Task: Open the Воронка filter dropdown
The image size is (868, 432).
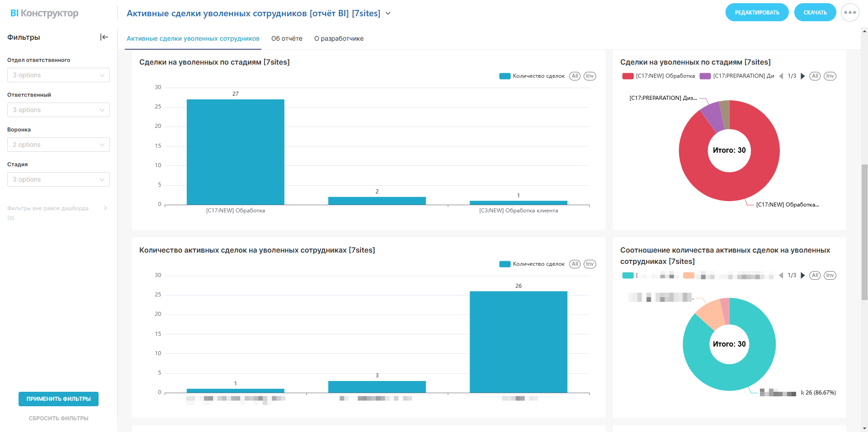Action: pos(58,145)
